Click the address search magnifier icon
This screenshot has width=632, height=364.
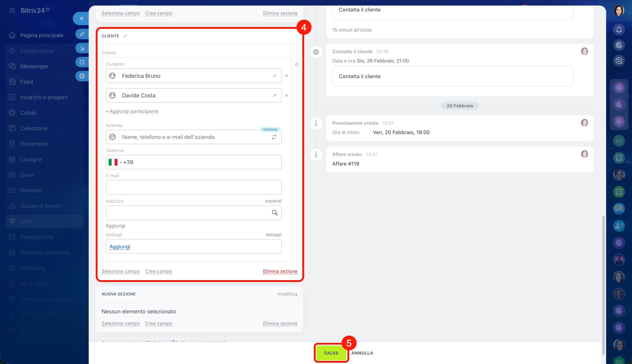pos(274,212)
